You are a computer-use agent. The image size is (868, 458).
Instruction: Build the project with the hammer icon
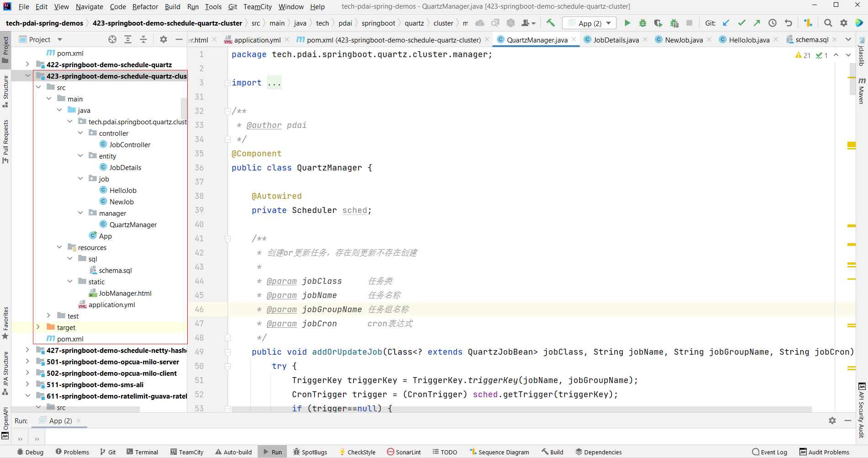pyautogui.click(x=550, y=23)
